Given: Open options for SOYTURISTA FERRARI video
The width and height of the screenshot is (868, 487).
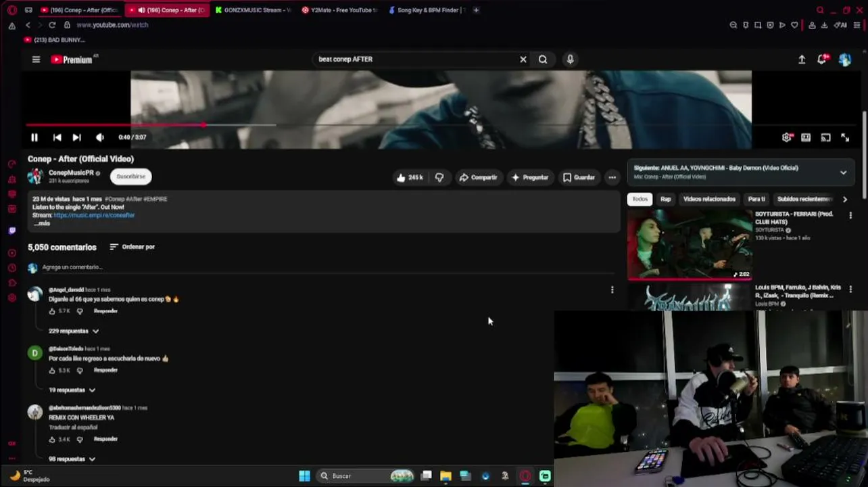Looking at the screenshot, I should coord(850,215).
